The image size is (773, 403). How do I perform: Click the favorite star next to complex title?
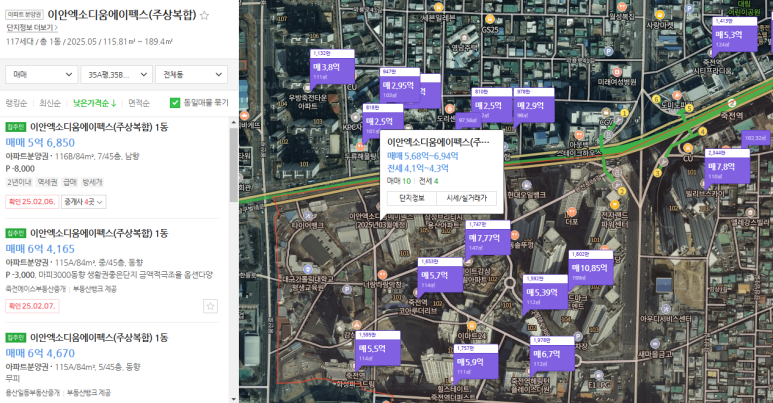pyautogui.click(x=204, y=15)
